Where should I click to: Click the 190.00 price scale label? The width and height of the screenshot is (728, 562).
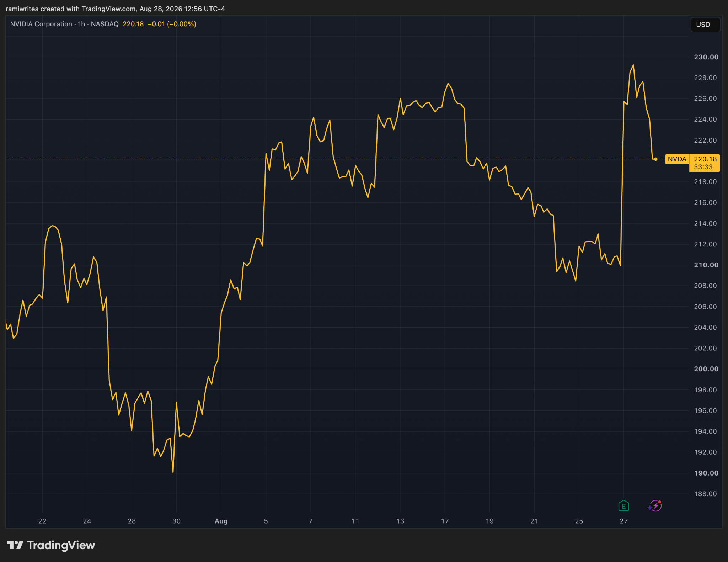point(706,473)
